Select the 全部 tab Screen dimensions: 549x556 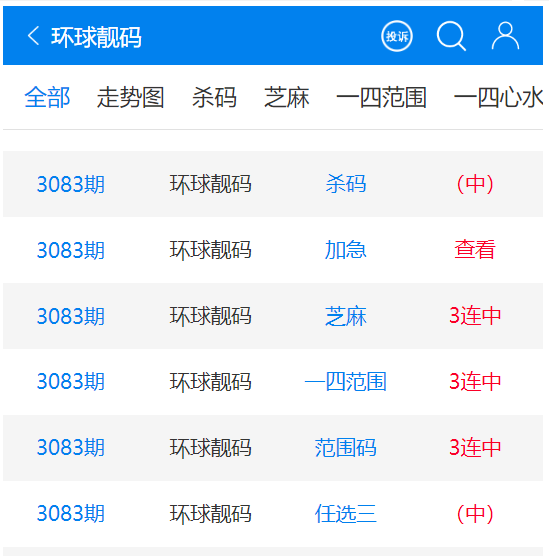[47, 97]
